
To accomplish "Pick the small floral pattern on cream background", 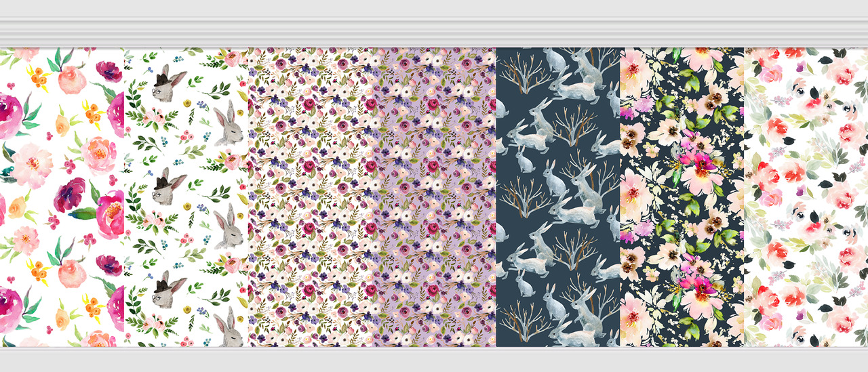I will pos(310,197).
